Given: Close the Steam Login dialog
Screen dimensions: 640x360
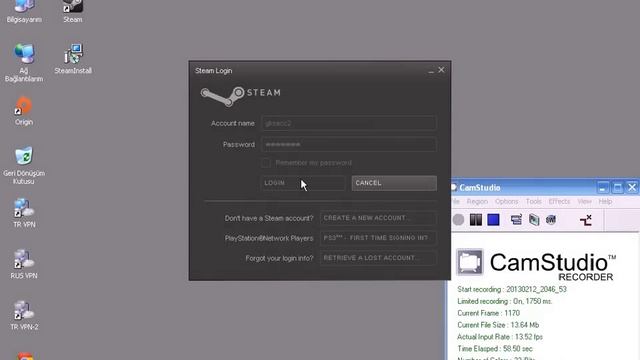Looking at the screenshot, I should pyautogui.click(x=441, y=70).
